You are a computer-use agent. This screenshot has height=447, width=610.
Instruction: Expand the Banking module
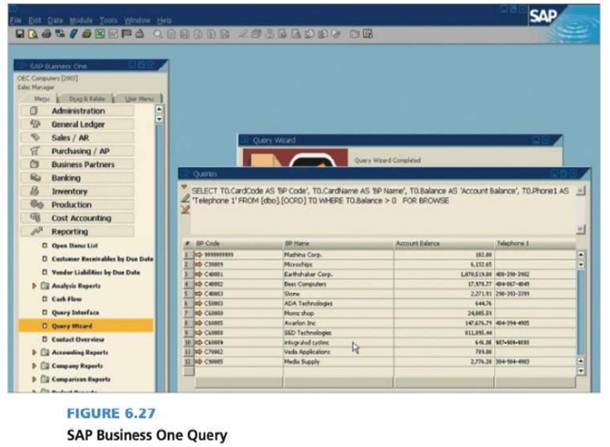(77, 178)
